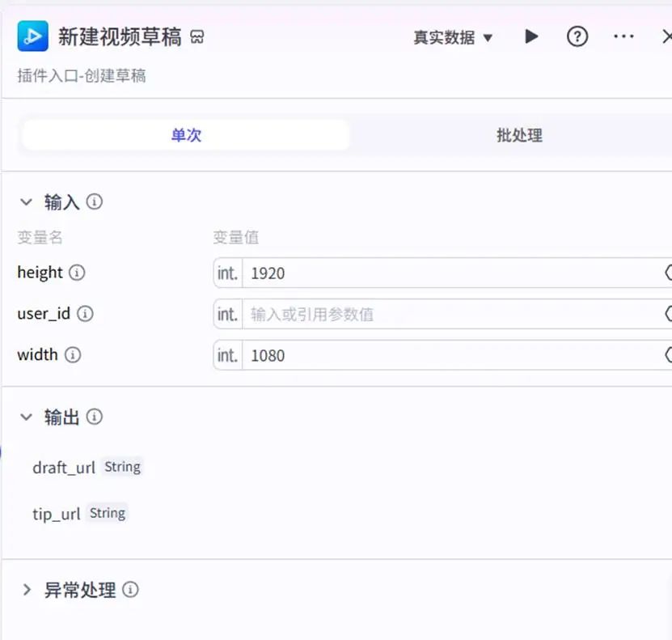Viewport: 672px width, 640px height.
Task: Switch to the 单次 tab
Action: click(186, 135)
